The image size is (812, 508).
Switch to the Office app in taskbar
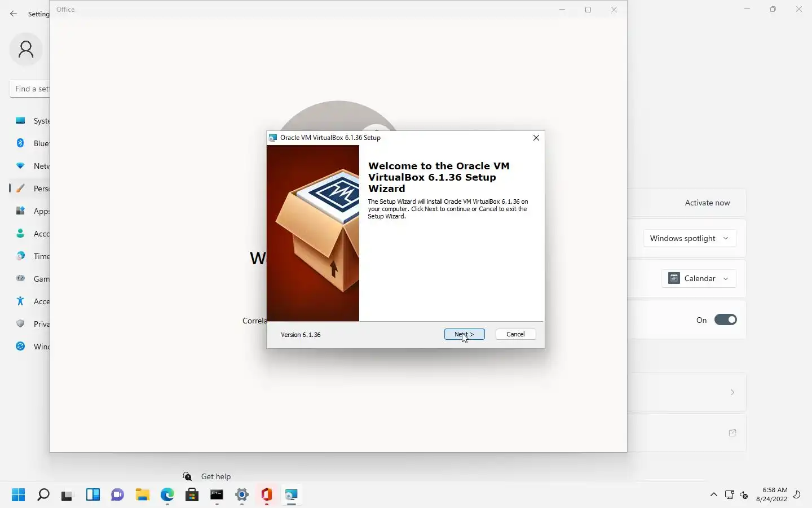click(x=266, y=495)
